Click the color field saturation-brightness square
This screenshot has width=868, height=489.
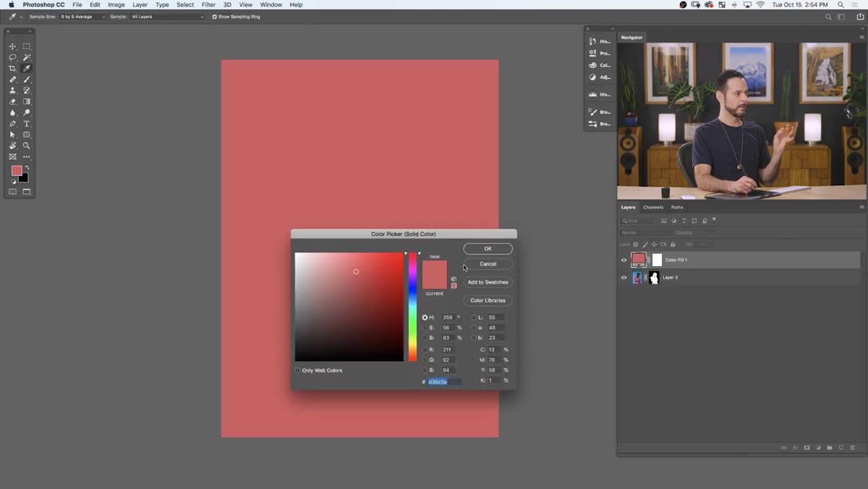point(349,307)
